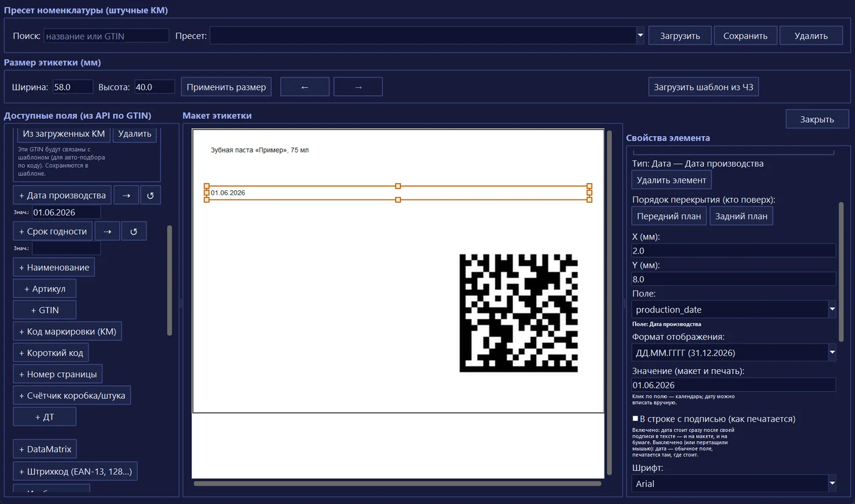Image resolution: width=855 pixels, height=504 pixels.
Task: Click the Загрузить preset button
Action: [680, 35]
